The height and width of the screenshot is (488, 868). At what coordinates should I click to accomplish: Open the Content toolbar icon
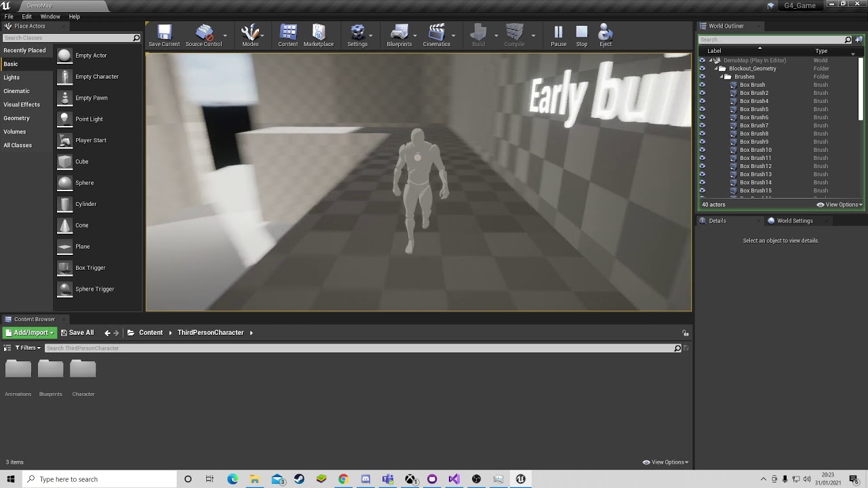point(288,35)
